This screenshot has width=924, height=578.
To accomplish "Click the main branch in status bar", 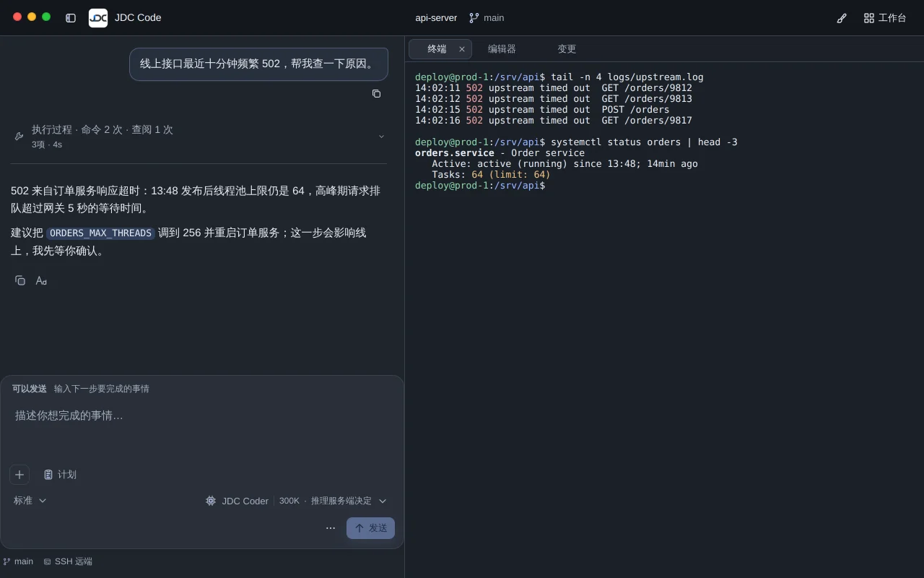I will tap(18, 561).
